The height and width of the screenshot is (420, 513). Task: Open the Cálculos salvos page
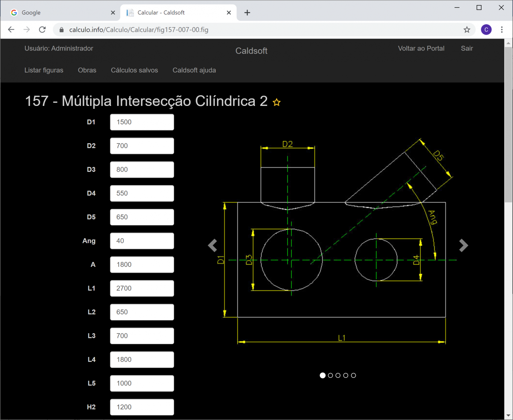coord(134,70)
